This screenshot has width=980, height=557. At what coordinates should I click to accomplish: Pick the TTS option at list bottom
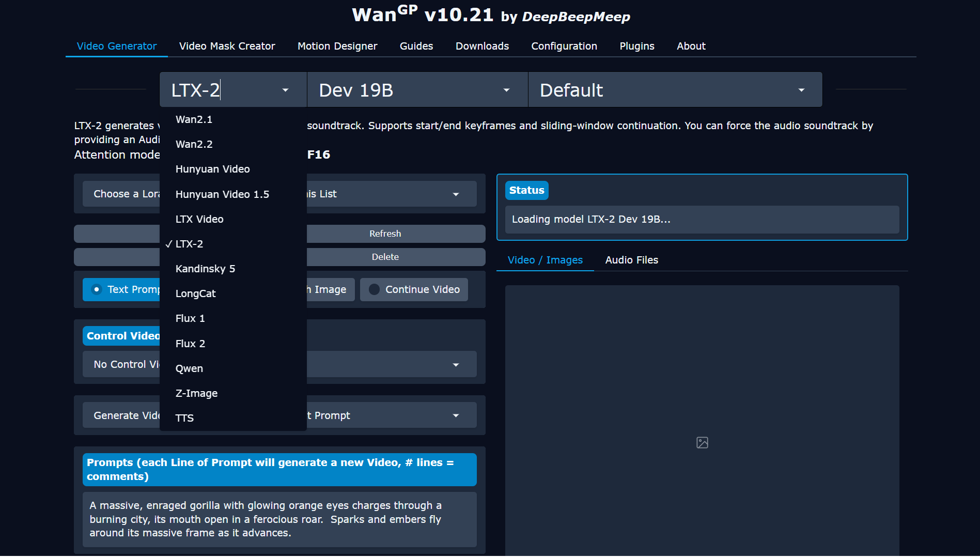click(184, 417)
